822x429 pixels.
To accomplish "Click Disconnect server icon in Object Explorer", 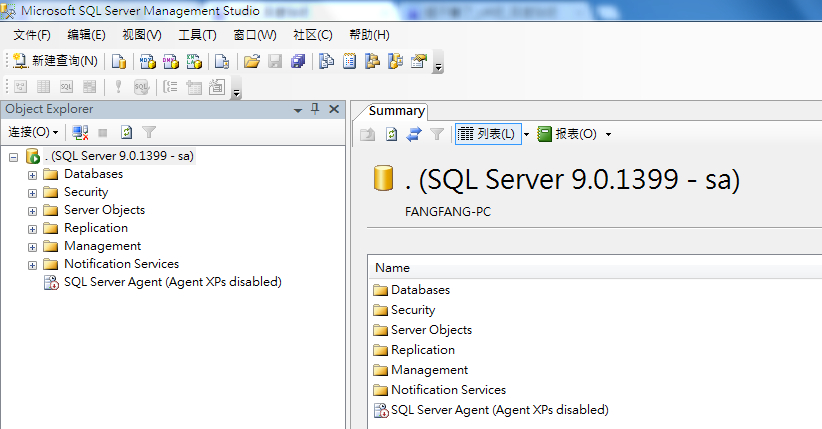I will click(80, 133).
